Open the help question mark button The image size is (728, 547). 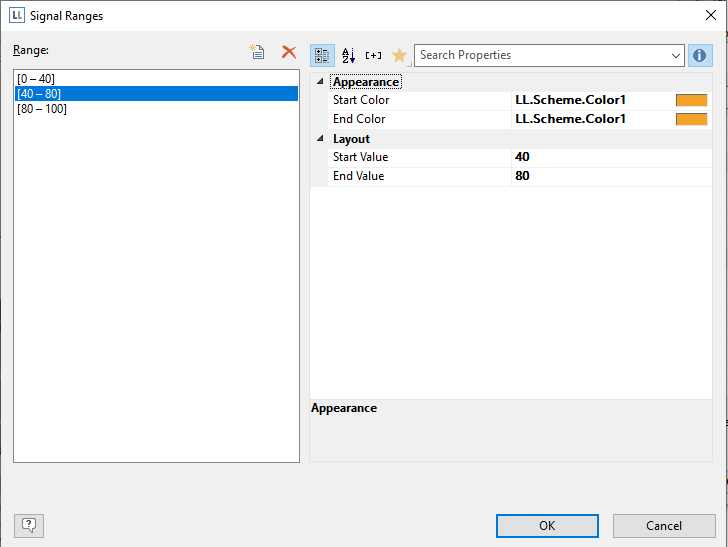[x=29, y=525]
